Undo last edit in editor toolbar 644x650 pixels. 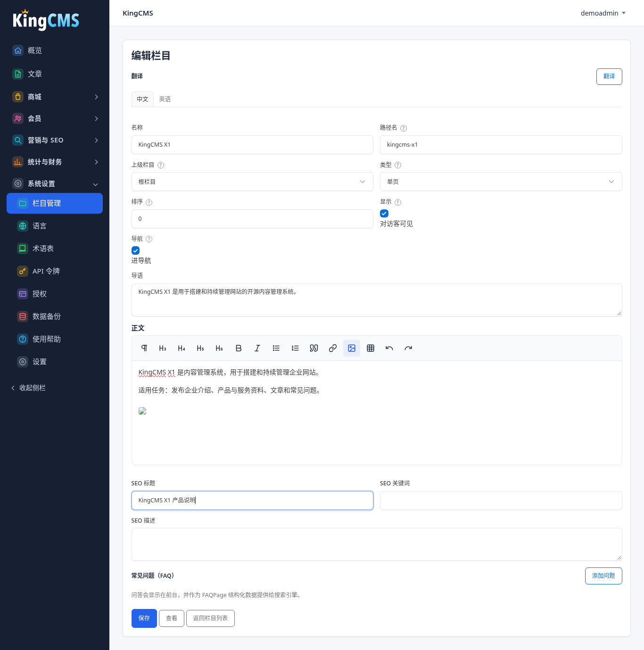pyautogui.click(x=389, y=348)
